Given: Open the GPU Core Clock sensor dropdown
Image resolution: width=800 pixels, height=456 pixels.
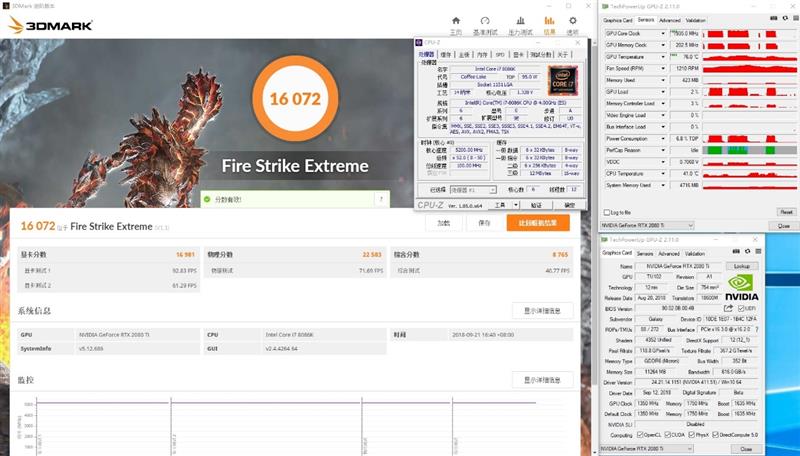Looking at the screenshot, I should (663, 34).
